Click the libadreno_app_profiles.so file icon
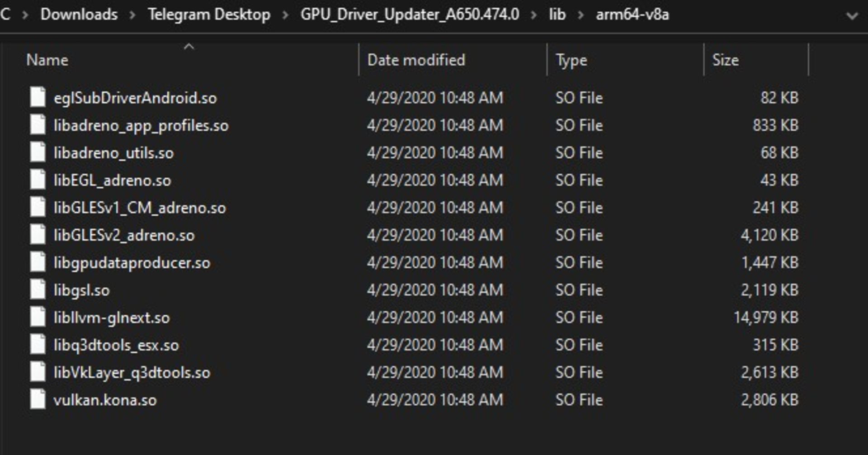This screenshot has width=868, height=455. [38, 125]
